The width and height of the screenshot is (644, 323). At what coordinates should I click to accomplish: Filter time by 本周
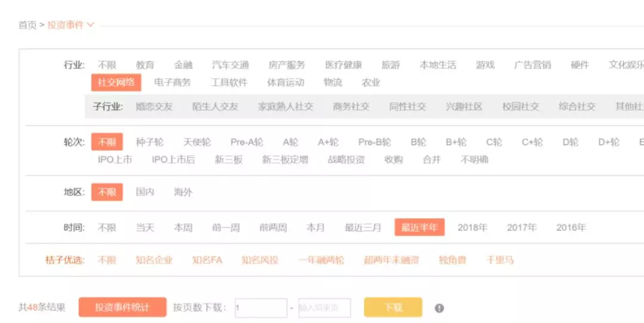(183, 227)
